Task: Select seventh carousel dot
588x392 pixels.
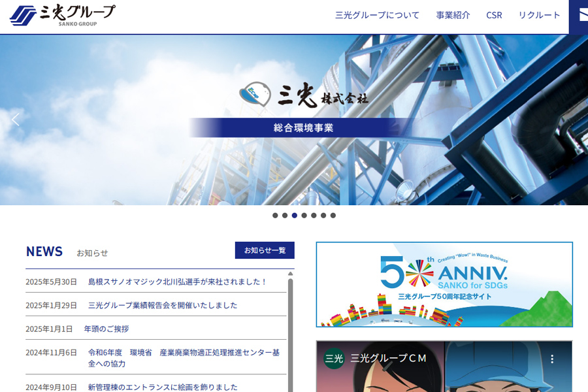Action: click(333, 216)
